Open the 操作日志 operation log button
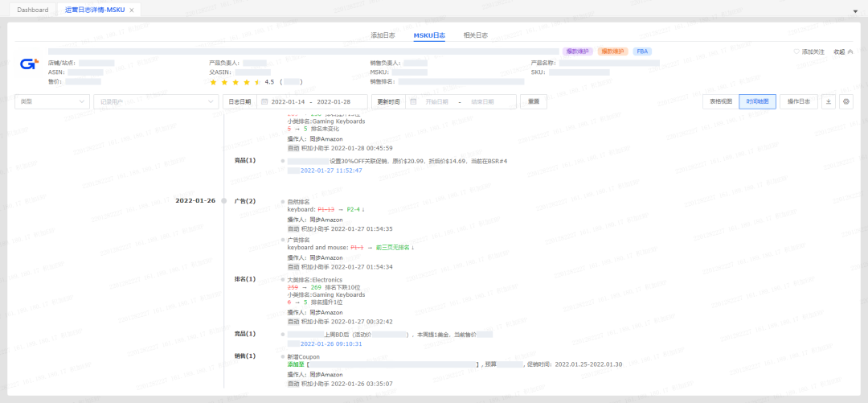The image size is (868, 403). [x=799, y=101]
